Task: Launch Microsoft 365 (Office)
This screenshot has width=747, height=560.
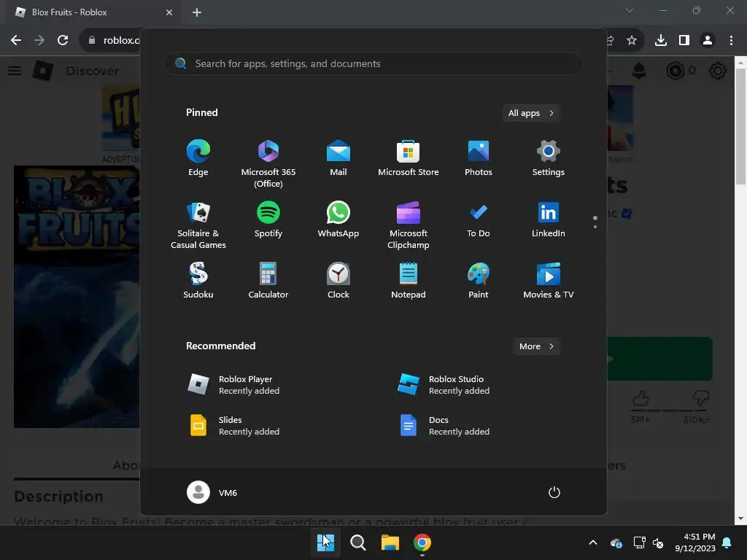Action: point(268,164)
